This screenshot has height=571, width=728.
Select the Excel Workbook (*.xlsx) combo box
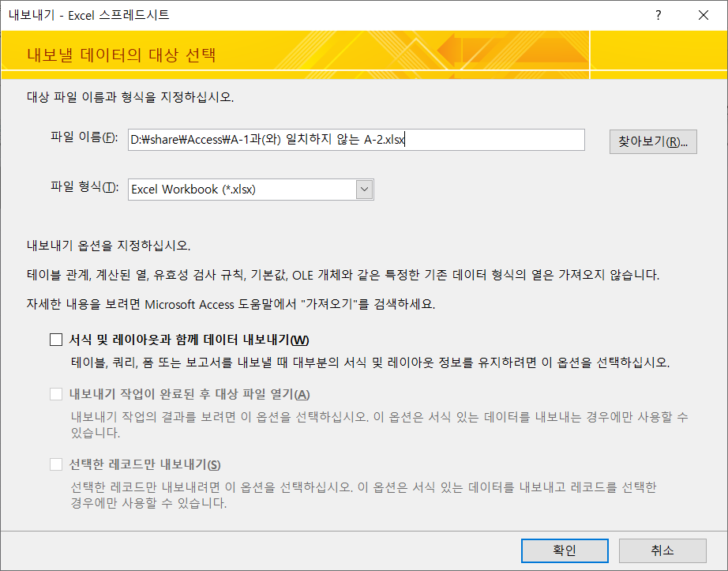pyautogui.click(x=251, y=190)
